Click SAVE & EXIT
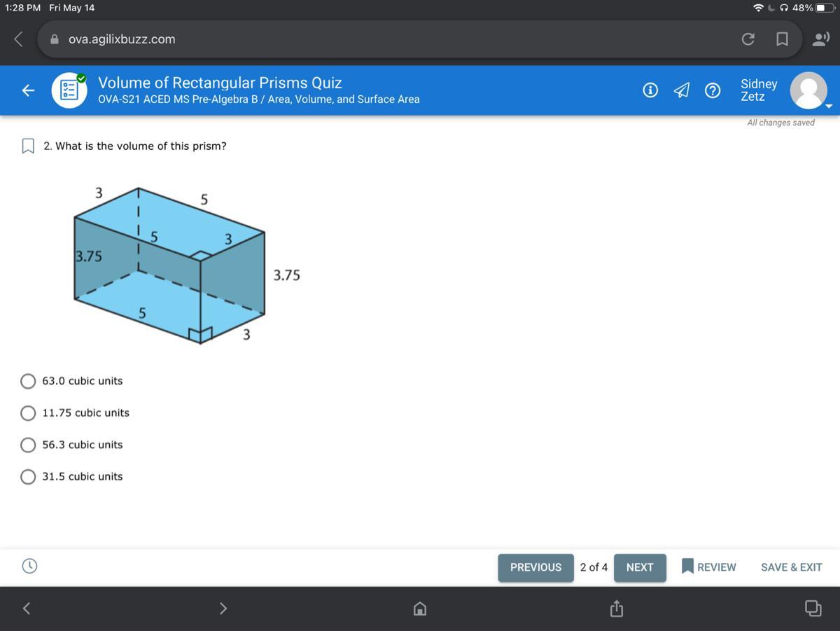The height and width of the screenshot is (631, 840). click(792, 567)
